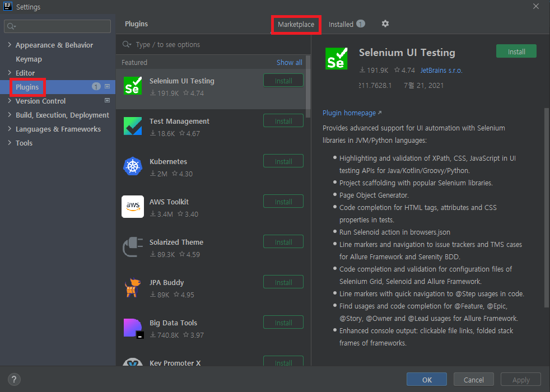Open the JetBrains s.r.o. vendor link

pyautogui.click(x=441, y=71)
